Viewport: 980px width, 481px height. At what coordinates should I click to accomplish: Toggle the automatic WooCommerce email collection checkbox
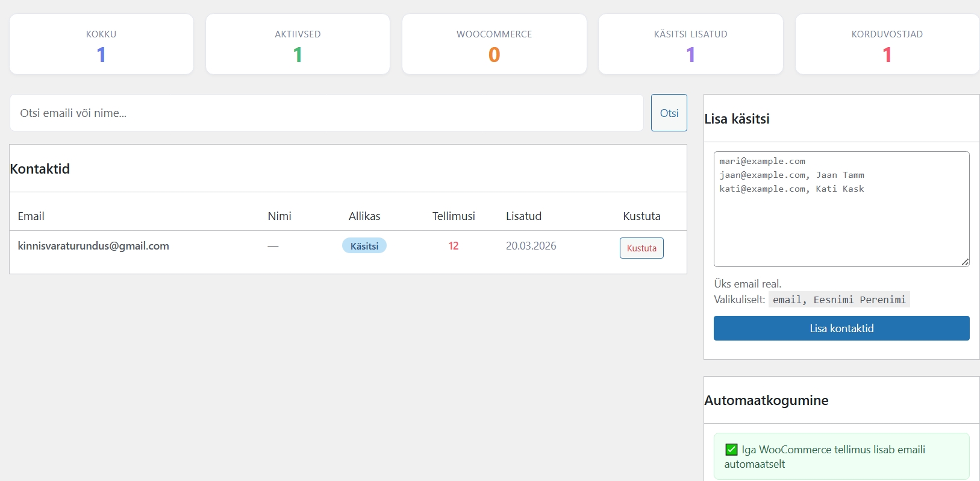point(731,450)
